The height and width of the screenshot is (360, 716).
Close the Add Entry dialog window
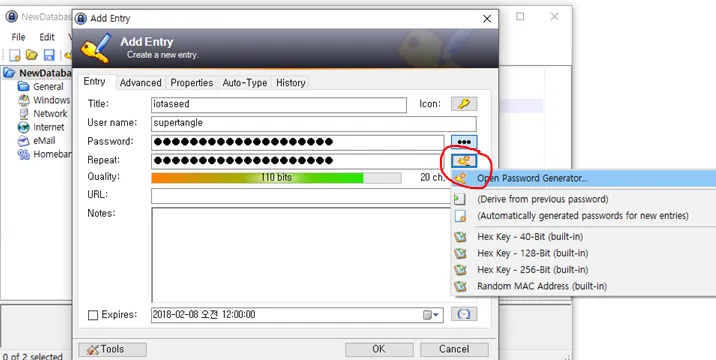tap(487, 19)
